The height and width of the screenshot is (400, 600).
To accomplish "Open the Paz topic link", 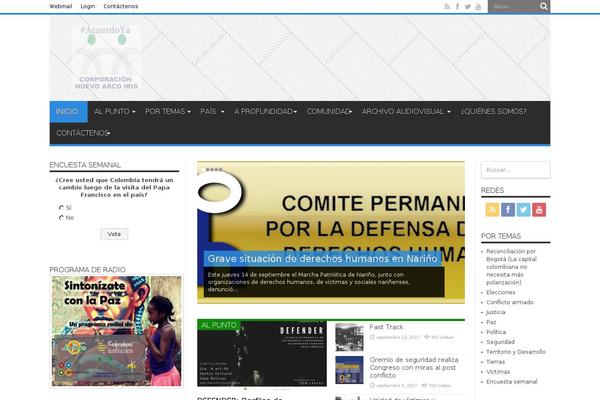I will (x=491, y=322).
